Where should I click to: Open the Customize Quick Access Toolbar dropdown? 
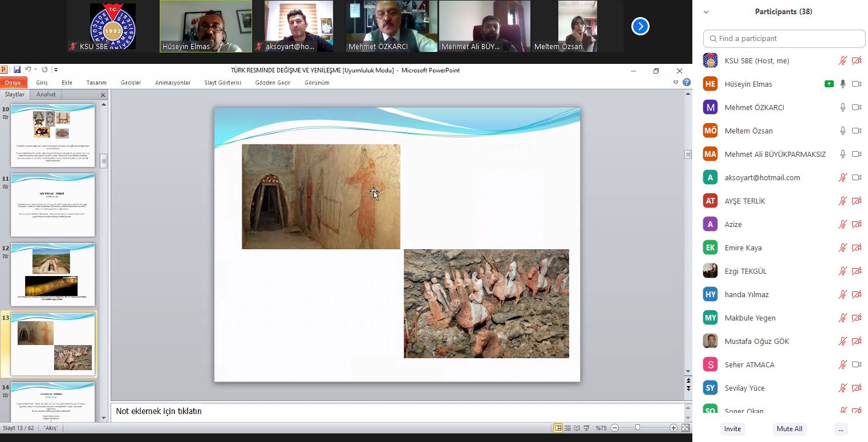56,70
